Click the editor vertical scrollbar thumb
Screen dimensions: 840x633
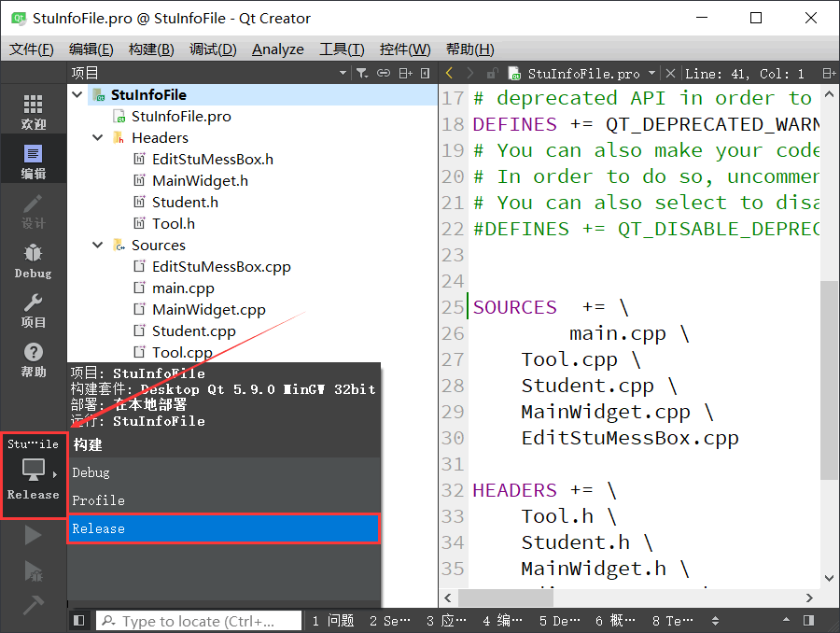[x=829, y=379]
